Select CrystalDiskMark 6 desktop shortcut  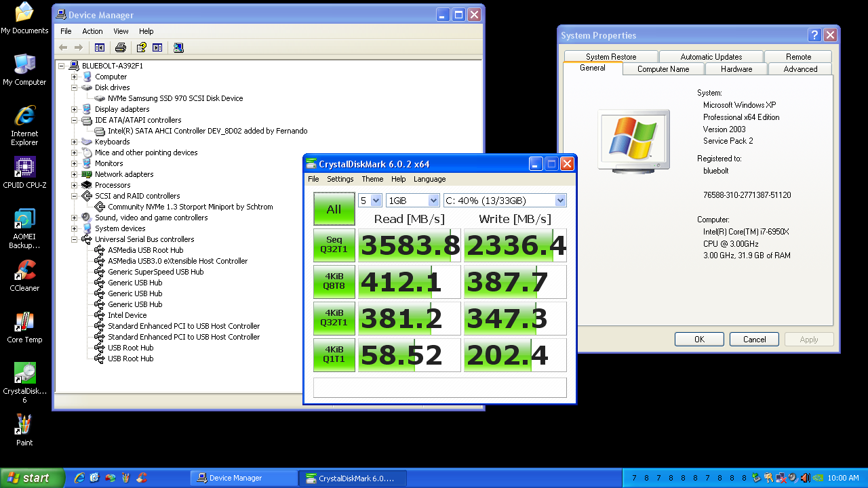click(24, 383)
